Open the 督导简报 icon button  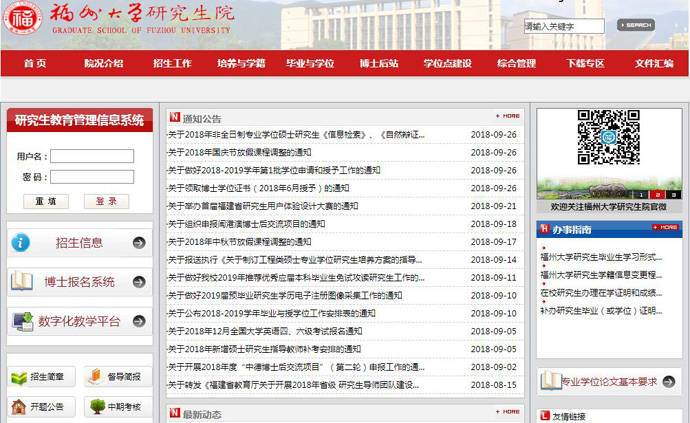93,377
